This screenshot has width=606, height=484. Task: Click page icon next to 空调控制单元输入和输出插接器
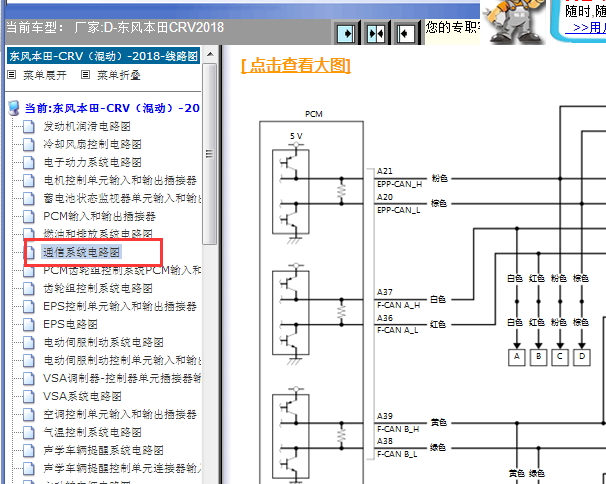point(29,414)
